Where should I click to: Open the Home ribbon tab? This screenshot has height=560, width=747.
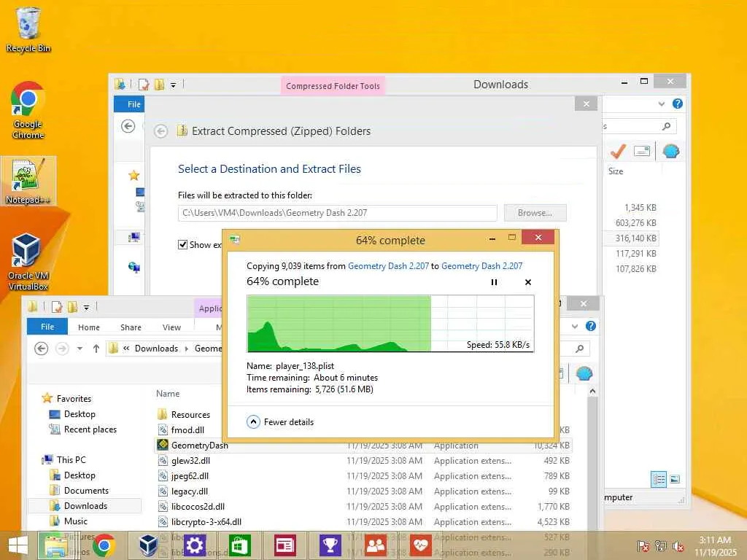pyautogui.click(x=89, y=327)
